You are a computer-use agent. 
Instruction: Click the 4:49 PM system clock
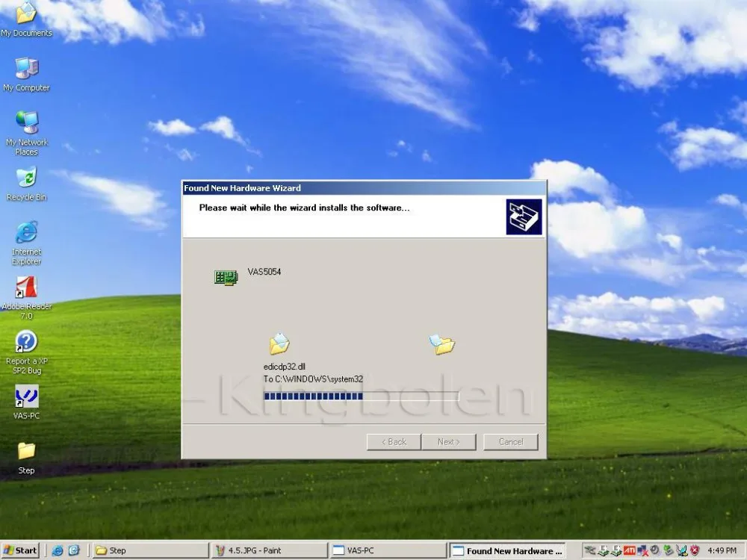point(722,550)
